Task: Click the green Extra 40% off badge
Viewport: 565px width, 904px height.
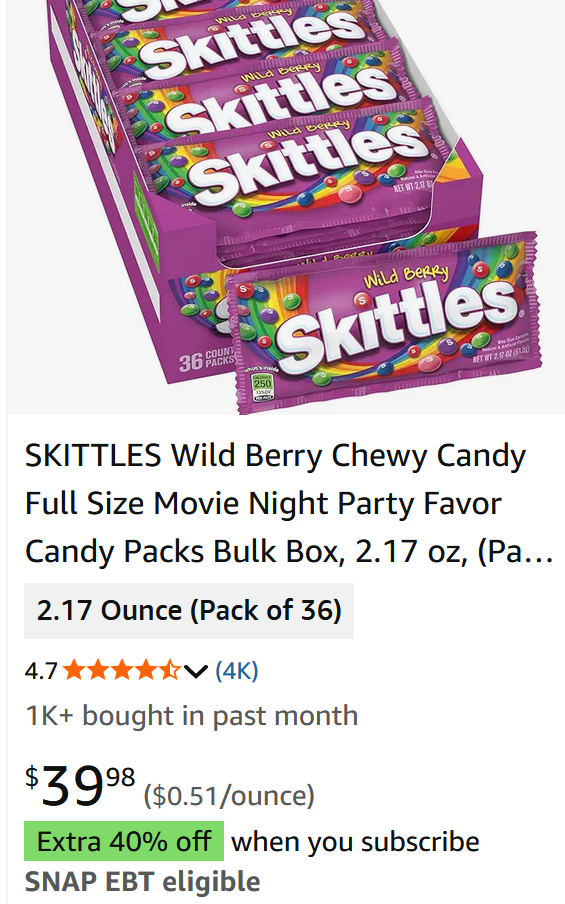Action: [x=124, y=841]
